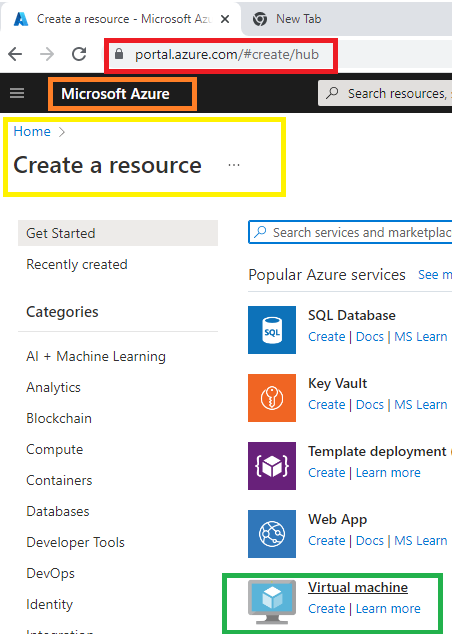The width and height of the screenshot is (452, 634).
Task: Open Learn more for Virtual machine
Action: click(x=388, y=608)
